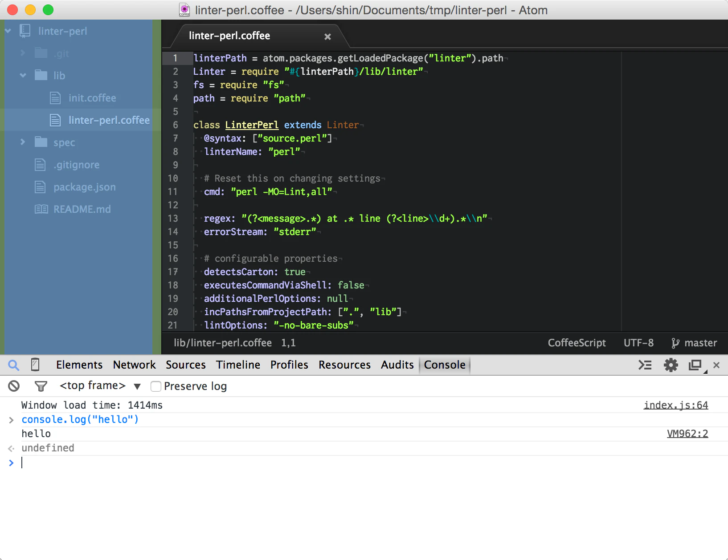Open the Resources tab
Viewport: 728px width, 560px height.
(x=344, y=365)
